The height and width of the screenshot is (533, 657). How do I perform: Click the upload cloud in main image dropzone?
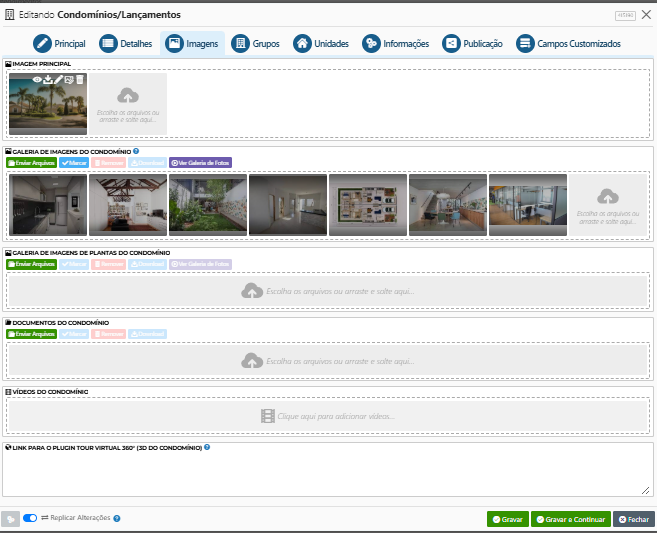click(128, 95)
